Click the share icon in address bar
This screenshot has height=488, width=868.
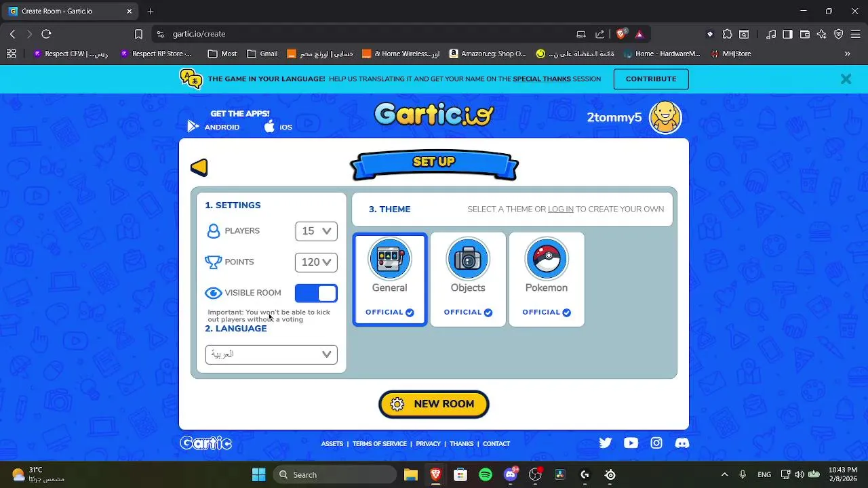(599, 34)
